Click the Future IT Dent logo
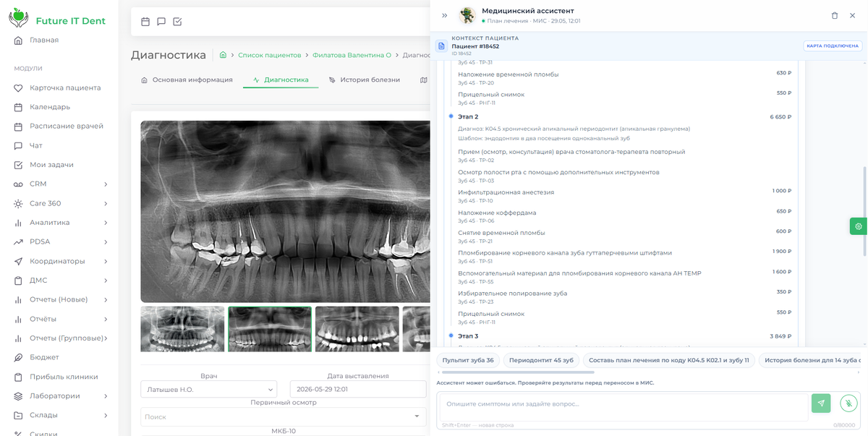The height and width of the screenshot is (436, 868). [x=58, y=20]
